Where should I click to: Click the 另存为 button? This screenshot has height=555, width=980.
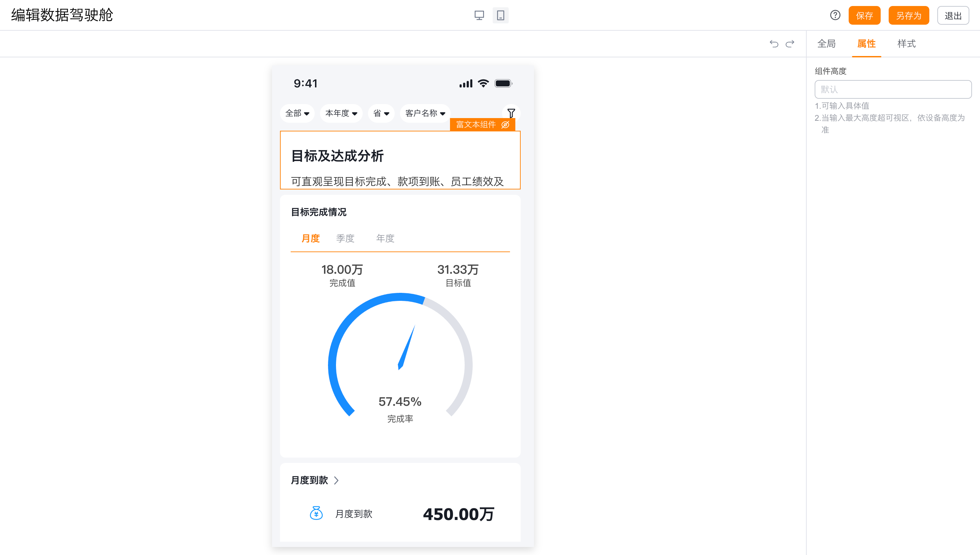(x=908, y=16)
